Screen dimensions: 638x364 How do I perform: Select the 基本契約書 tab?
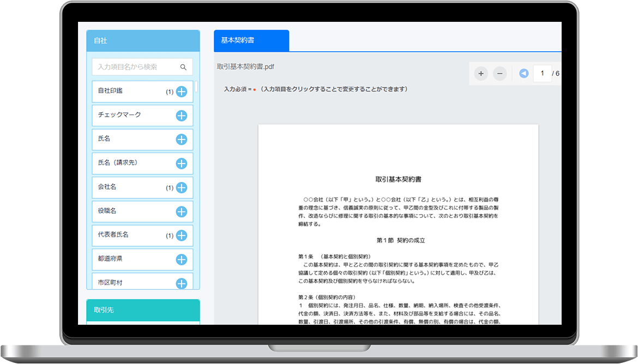(x=251, y=40)
